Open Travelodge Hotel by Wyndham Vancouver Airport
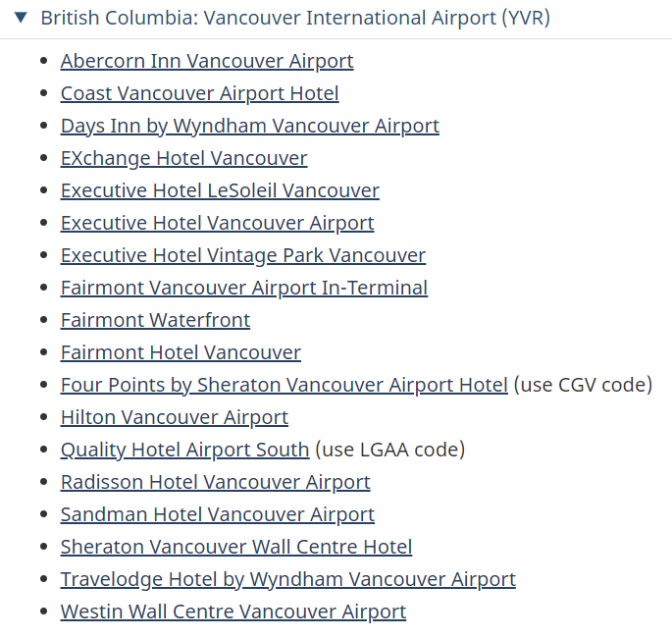 [x=288, y=579]
